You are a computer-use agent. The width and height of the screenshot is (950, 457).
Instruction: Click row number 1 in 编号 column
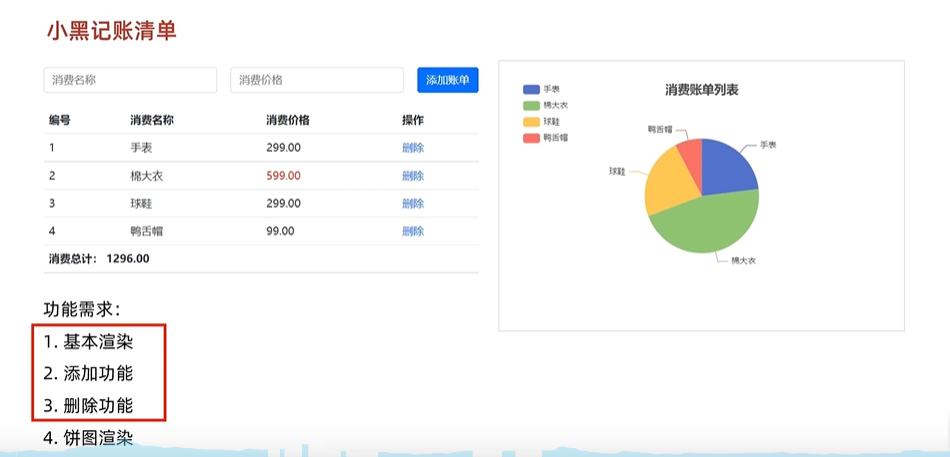(x=51, y=147)
